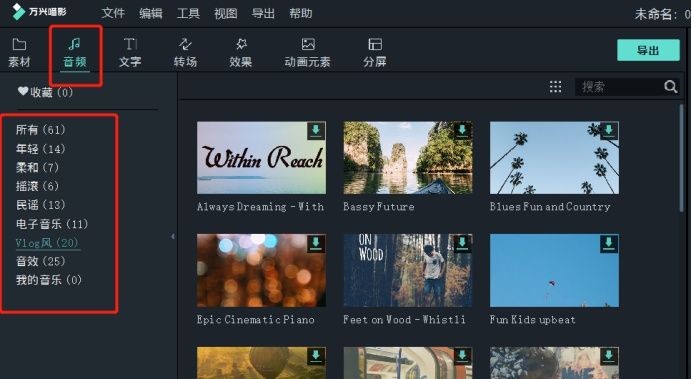Click the 'Fun Kids upbeat' title text
Image resolution: width=692 pixels, height=379 pixels.
click(x=533, y=319)
